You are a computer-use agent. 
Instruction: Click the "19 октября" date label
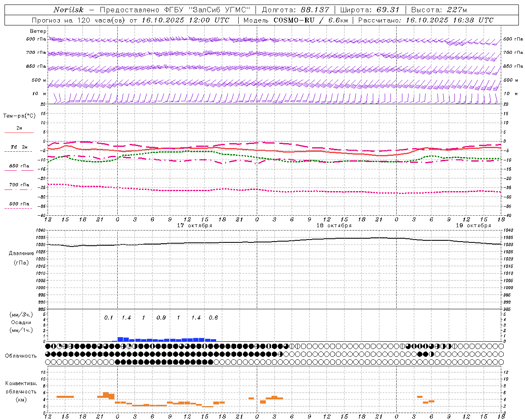click(473, 226)
